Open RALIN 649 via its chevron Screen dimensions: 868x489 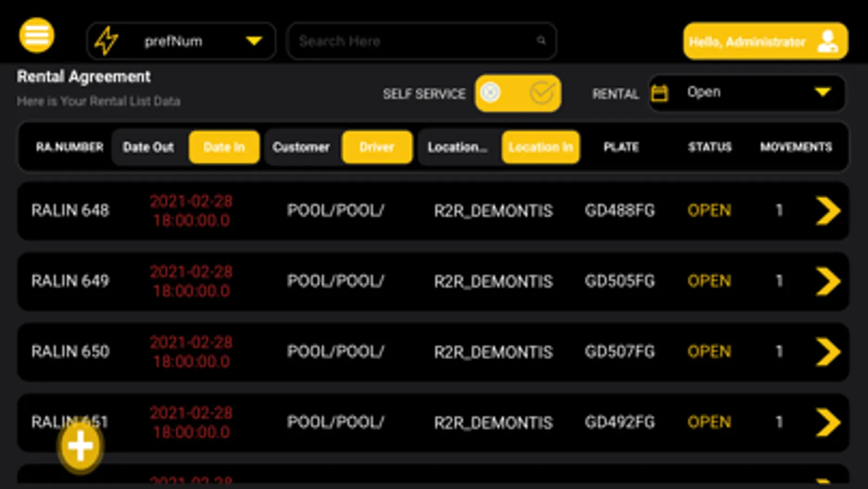point(828,281)
